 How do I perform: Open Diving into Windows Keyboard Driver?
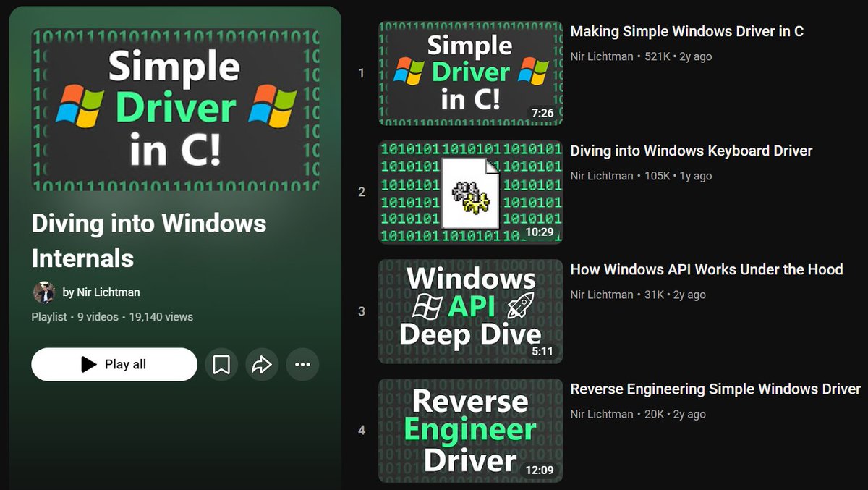[692, 151]
